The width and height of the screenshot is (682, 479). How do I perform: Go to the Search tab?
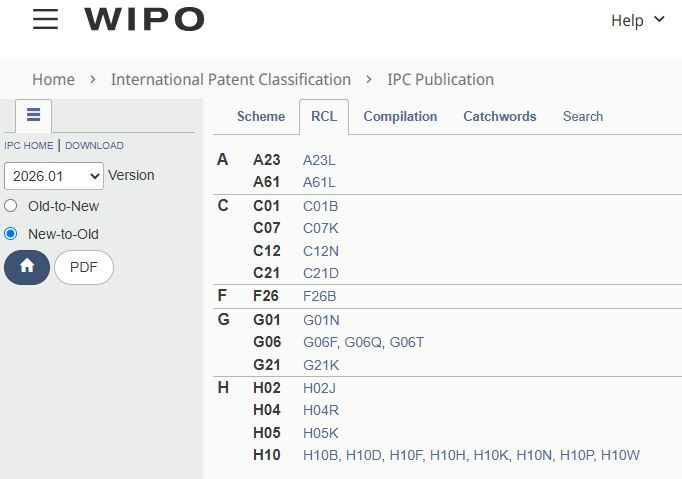click(x=583, y=116)
